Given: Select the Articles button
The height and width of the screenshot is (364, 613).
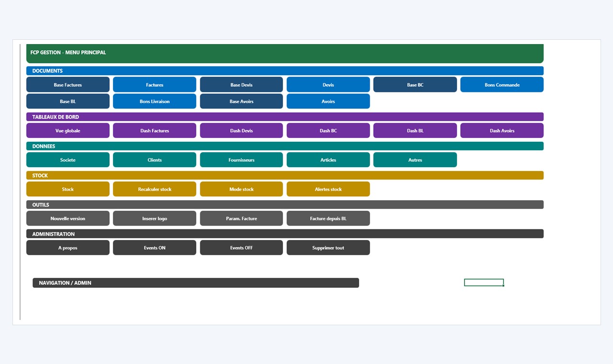Looking at the screenshot, I should (x=328, y=160).
